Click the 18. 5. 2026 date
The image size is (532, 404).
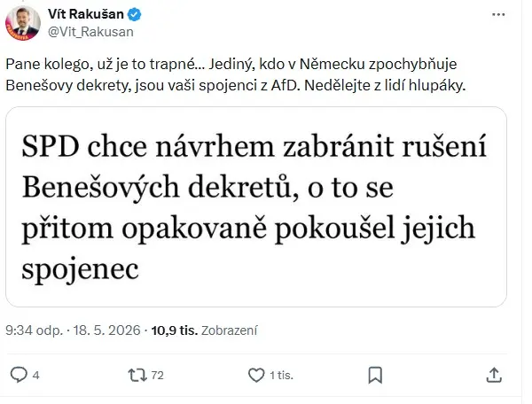point(107,330)
